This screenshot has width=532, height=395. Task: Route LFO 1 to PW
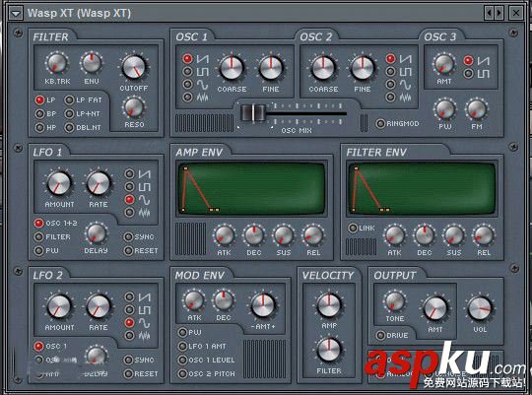[x=39, y=250]
